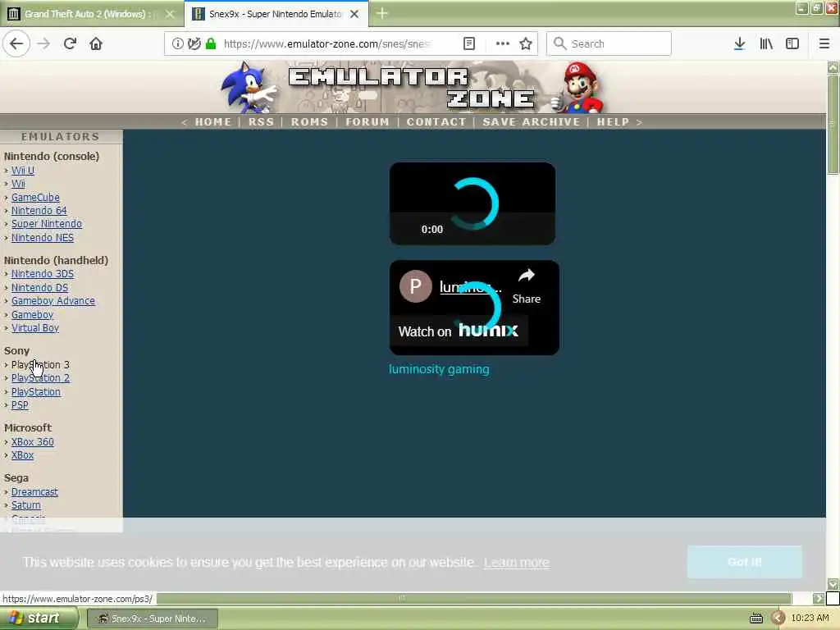Viewport: 840px width, 630px height.
Task: Open the Wii U emulators link
Action: [22, 171]
